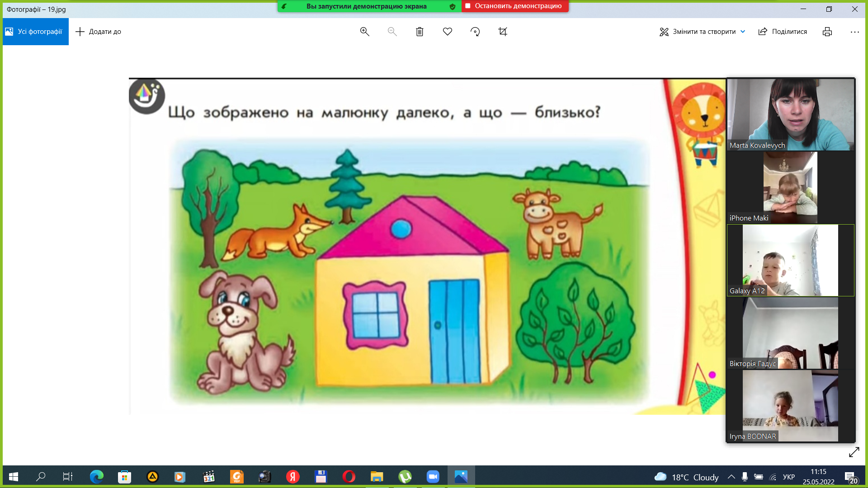Open File Explorer from the taskbar
This screenshot has width=868, height=488.
(377, 476)
